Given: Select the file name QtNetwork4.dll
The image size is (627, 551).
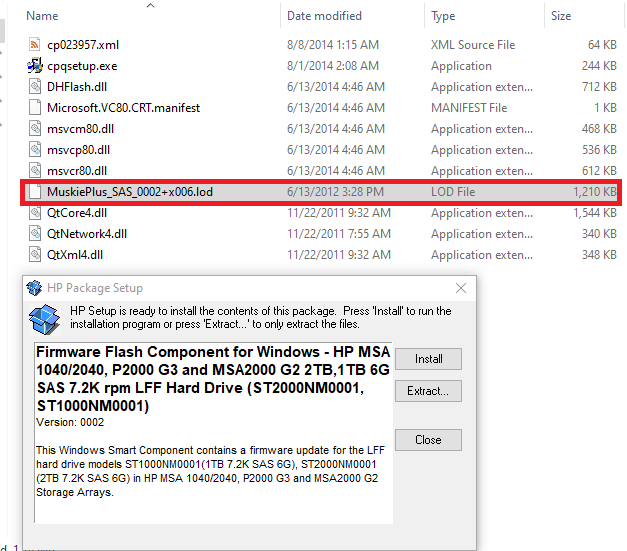Looking at the screenshot, I should 87,234.
